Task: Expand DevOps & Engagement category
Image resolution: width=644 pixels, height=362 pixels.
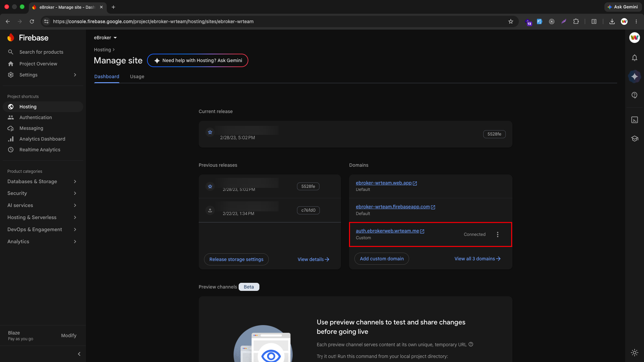Action: pyautogui.click(x=43, y=229)
